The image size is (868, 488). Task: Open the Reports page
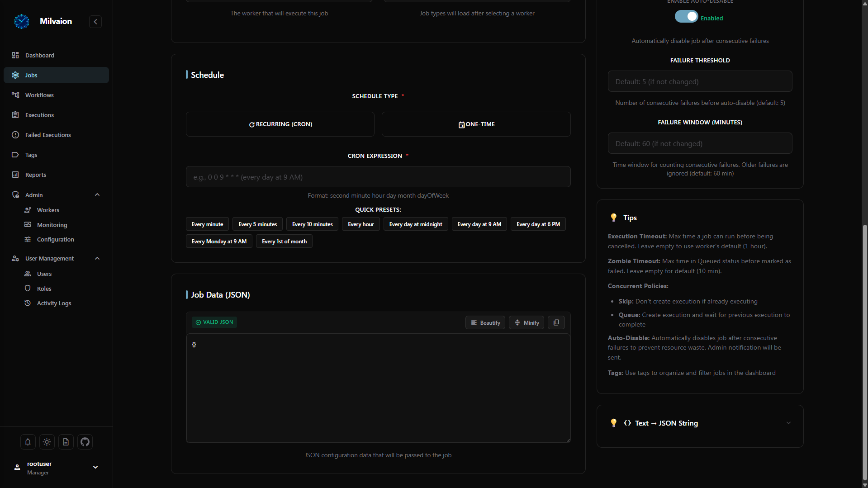(56, 175)
